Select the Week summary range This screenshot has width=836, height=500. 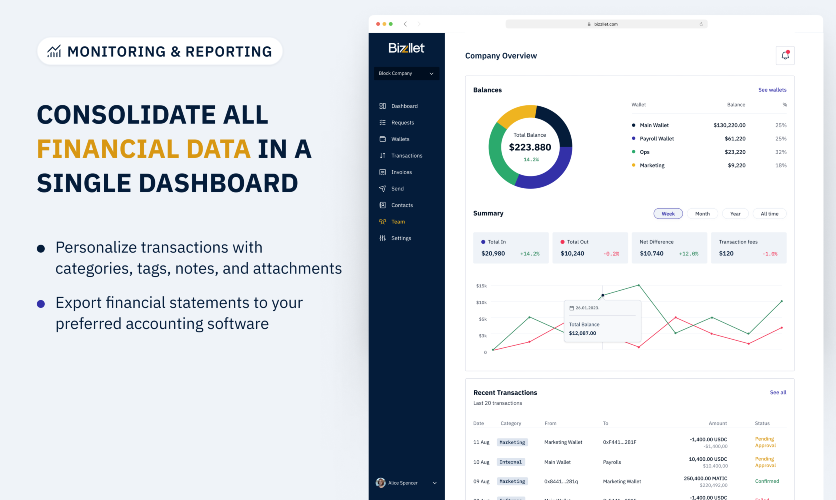pos(668,214)
